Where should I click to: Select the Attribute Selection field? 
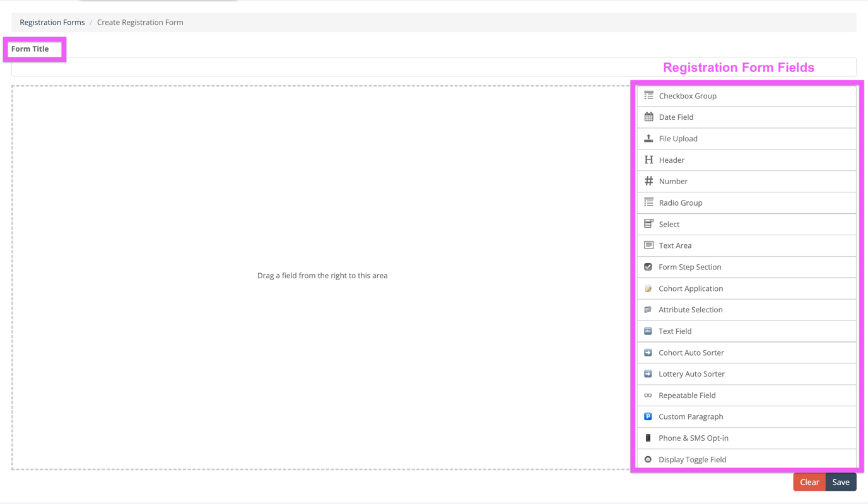click(x=691, y=309)
